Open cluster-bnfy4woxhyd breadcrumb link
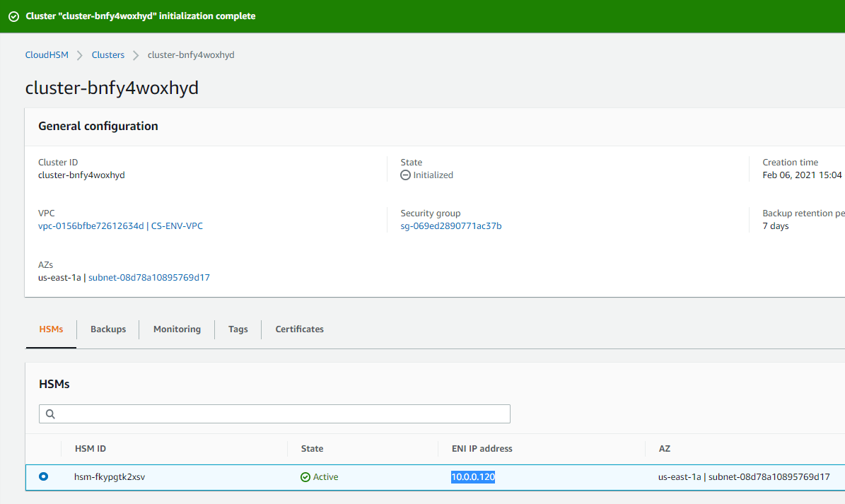This screenshot has width=845, height=504. point(190,54)
